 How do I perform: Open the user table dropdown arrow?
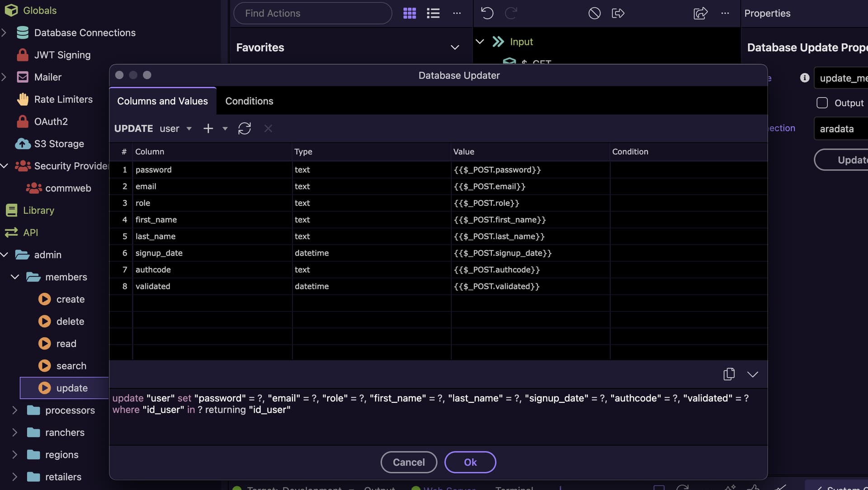(189, 129)
